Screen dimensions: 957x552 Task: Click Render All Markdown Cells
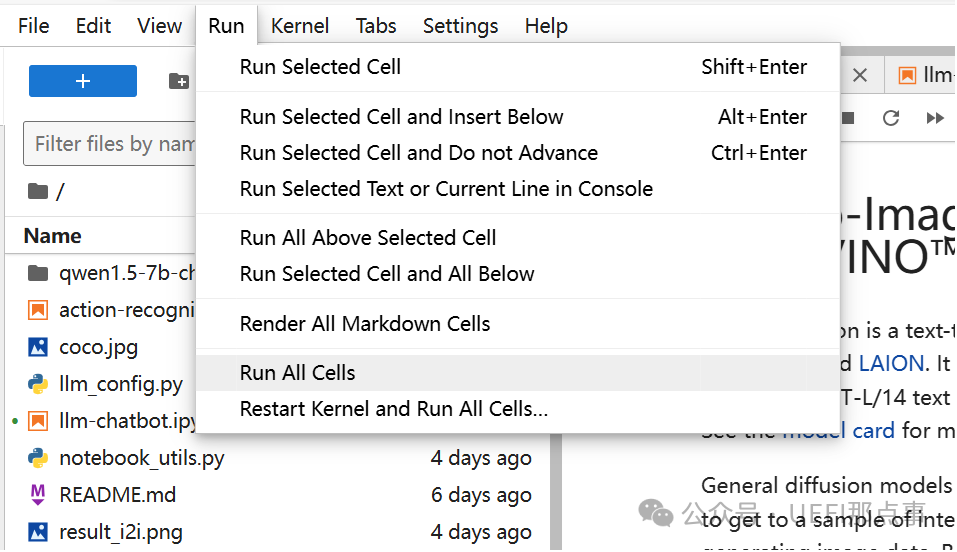(x=365, y=324)
